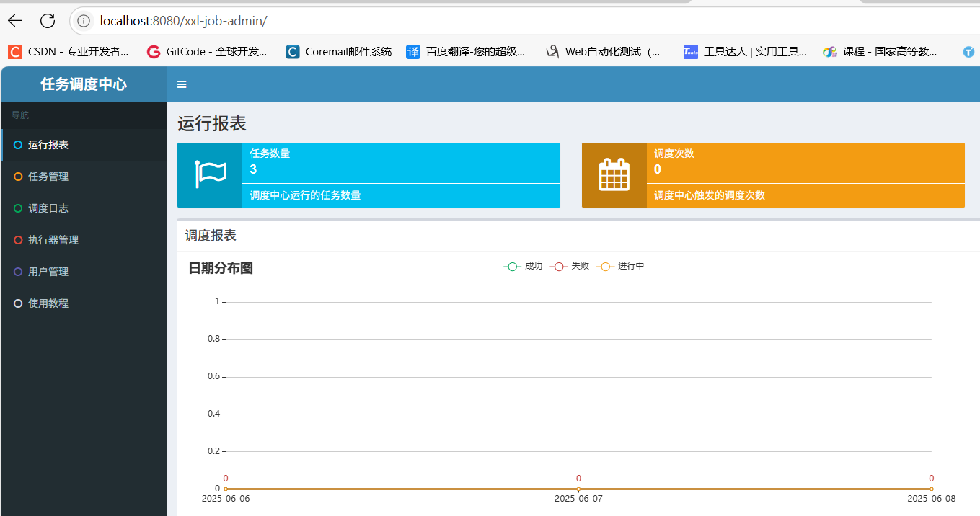Open 调度日志 in sidebar
Screen dimensions: 980x516
84,208
